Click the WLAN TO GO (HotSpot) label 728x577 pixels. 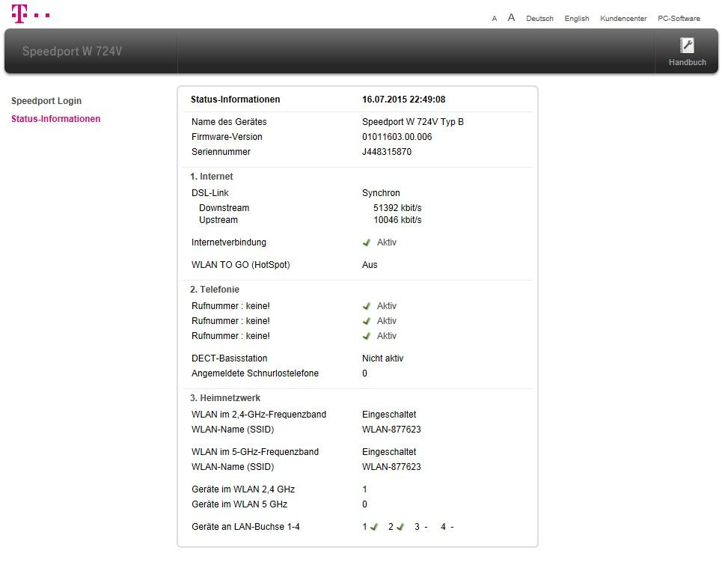[x=240, y=265]
